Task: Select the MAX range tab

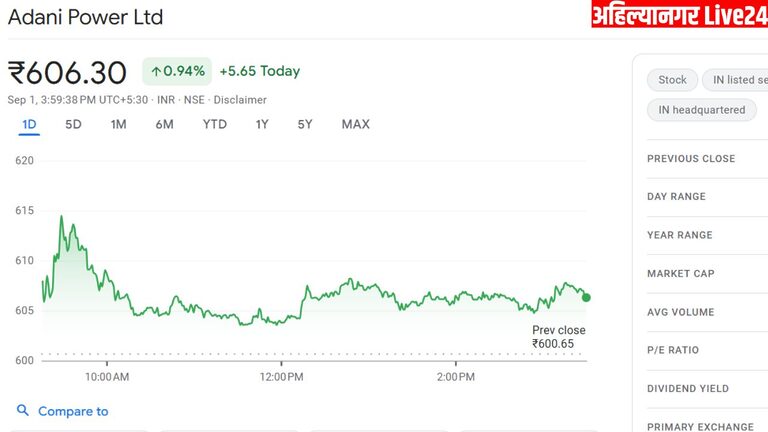Action: pyautogui.click(x=355, y=124)
